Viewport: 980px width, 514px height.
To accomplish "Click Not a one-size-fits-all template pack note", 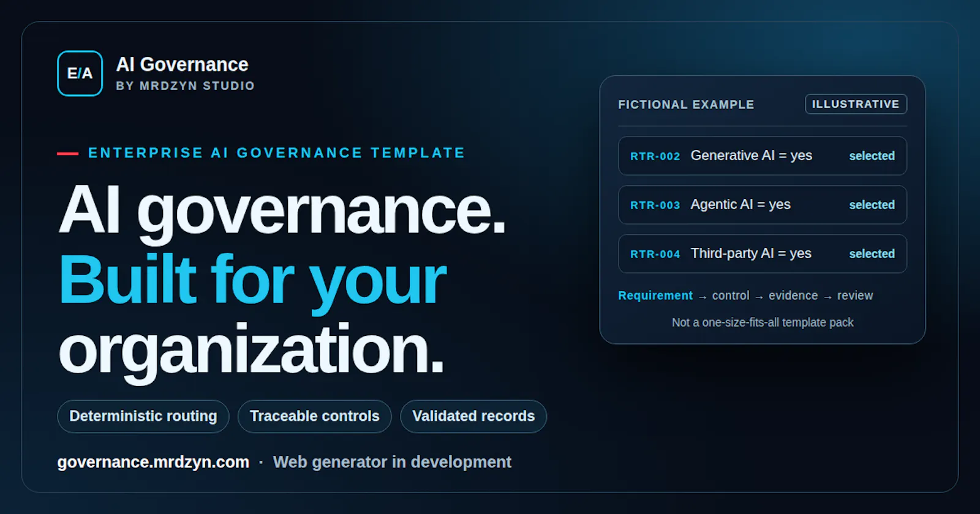I will 763,322.
